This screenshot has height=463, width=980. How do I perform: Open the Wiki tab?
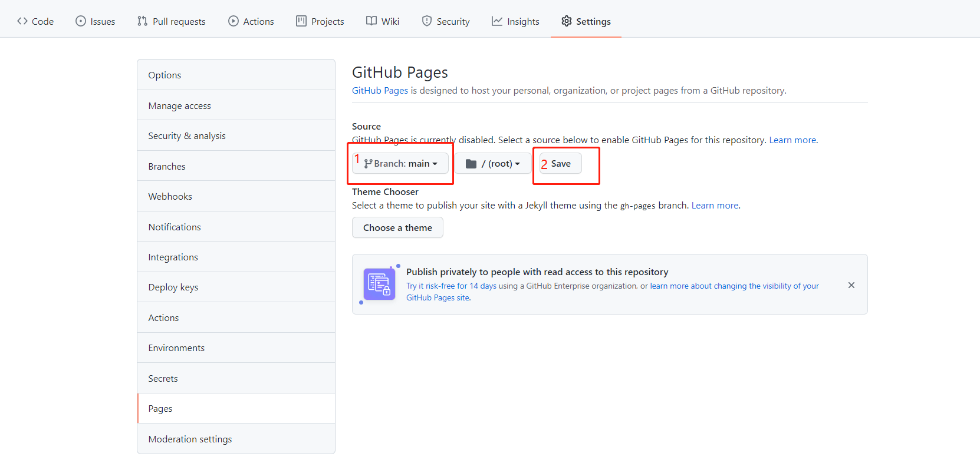pyautogui.click(x=383, y=21)
